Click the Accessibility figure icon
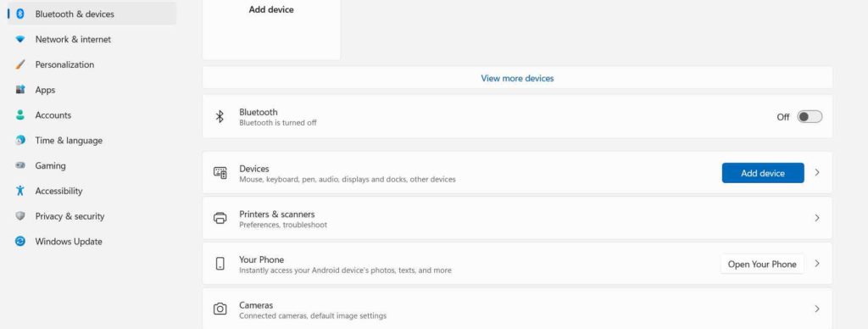The image size is (868, 329). click(20, 191)
